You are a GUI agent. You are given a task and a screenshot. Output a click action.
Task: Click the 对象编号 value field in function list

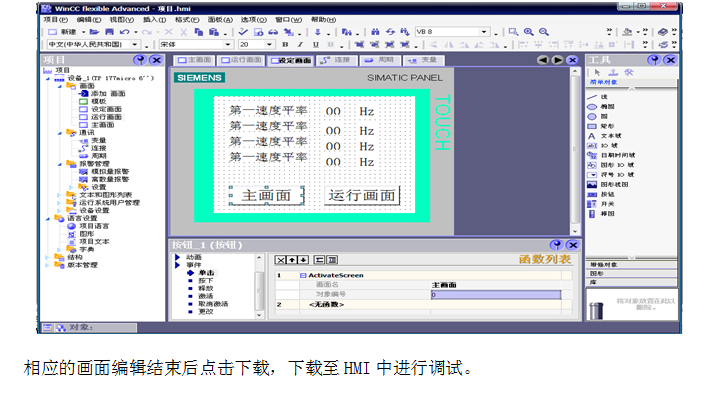coord(495,295)
